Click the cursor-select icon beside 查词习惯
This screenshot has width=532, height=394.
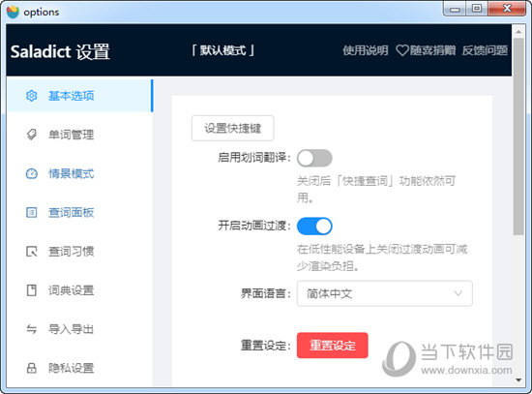tap(32, 252)
